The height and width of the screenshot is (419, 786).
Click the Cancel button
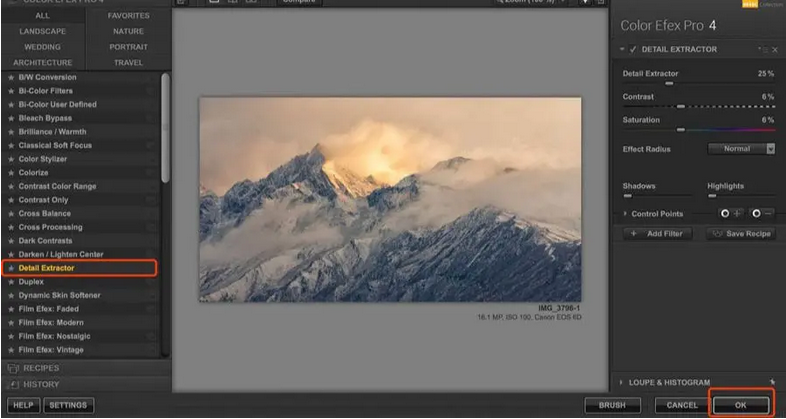point(682,405)
